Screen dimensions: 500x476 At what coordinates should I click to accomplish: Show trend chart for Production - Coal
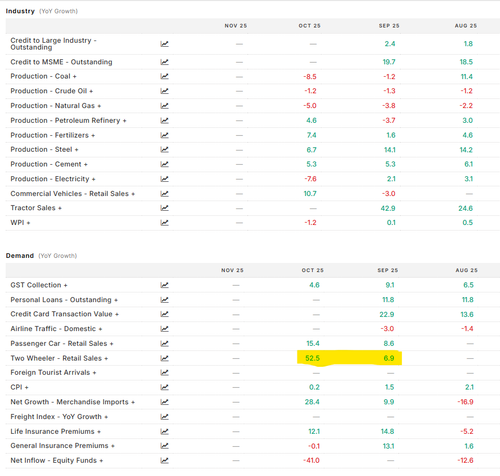tap(164, 76)
